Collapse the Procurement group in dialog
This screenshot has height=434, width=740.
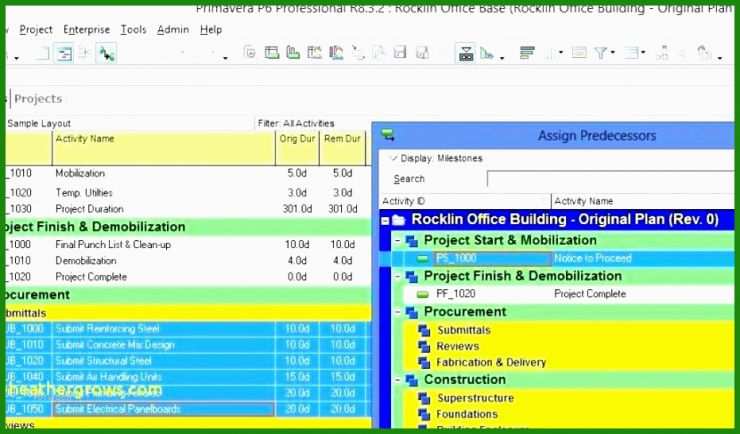(397, 312)
